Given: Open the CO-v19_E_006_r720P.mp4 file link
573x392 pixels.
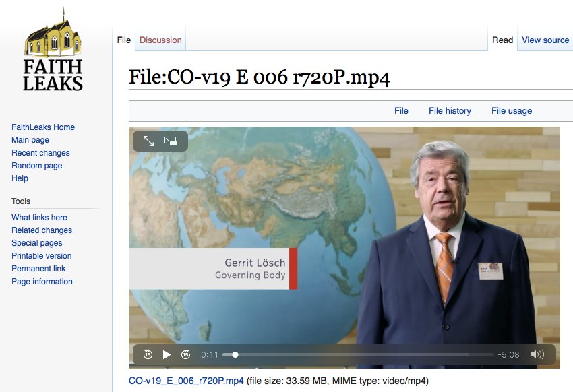Looking at the screenshot, I should [186, 381].
